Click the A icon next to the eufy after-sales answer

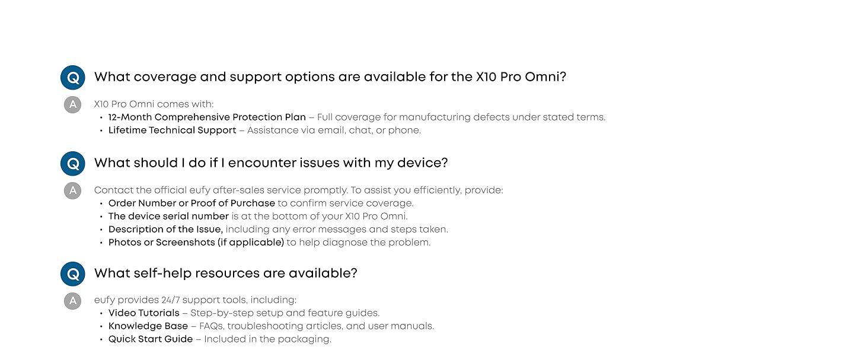pos(72,190)
